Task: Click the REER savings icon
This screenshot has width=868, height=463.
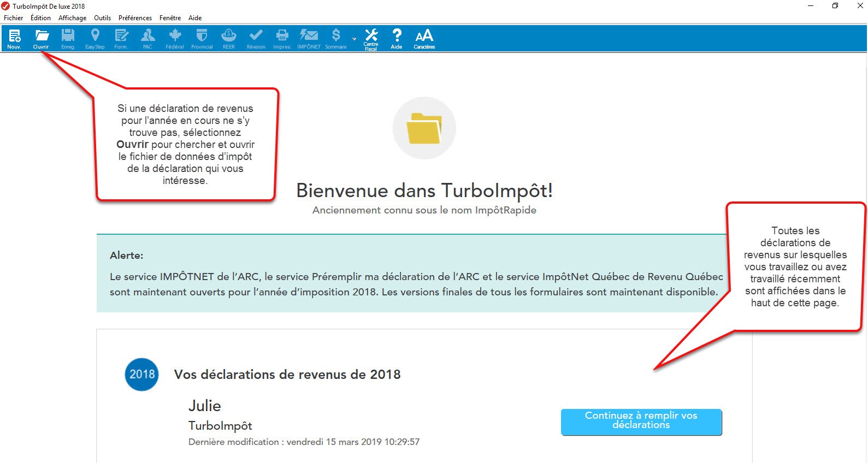Action: (228, 39)
